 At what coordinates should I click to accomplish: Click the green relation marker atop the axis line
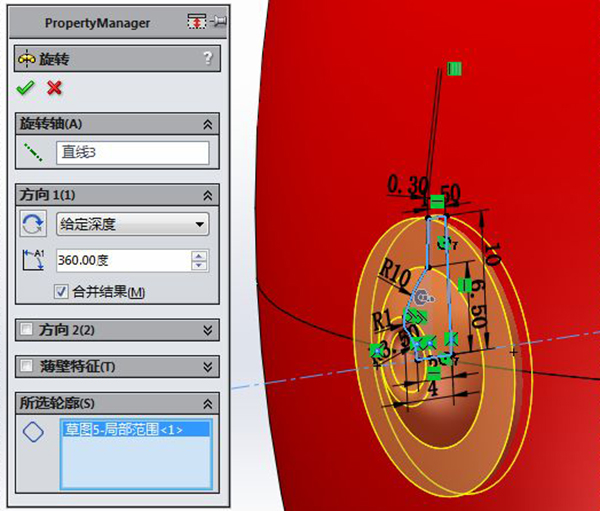[x=454, y=69]
